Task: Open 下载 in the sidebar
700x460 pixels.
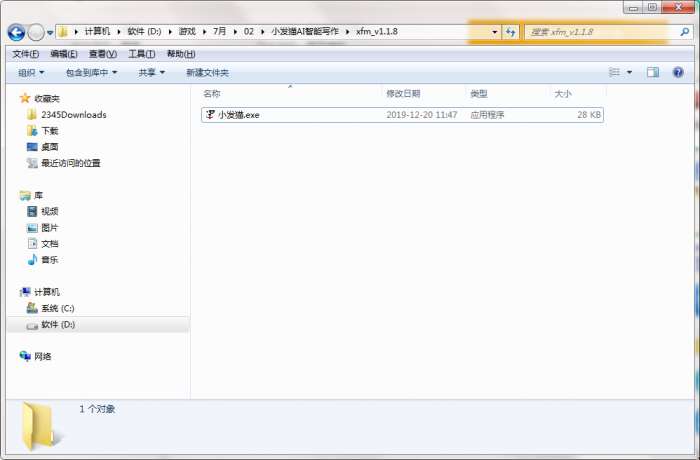Action: [x=50, y=131]
